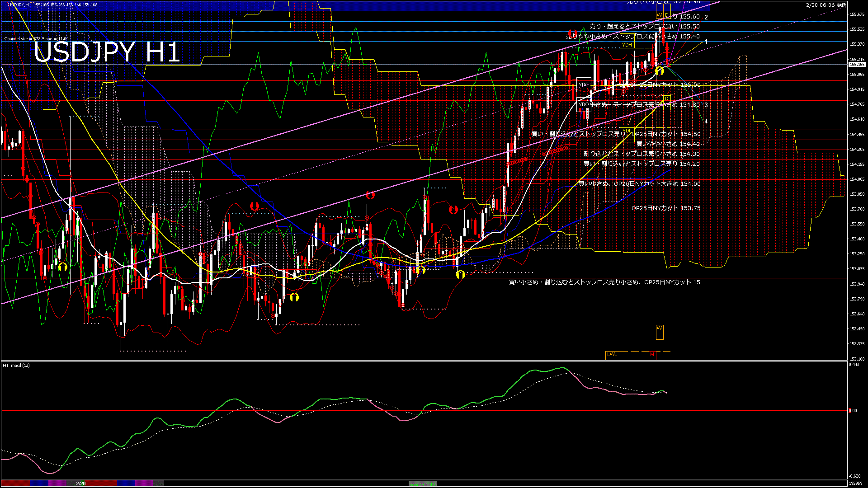This screenshot has width=868, height=488.
Task: Select the yellow omega marker near the lows
Action: click(x=295, y=297)
